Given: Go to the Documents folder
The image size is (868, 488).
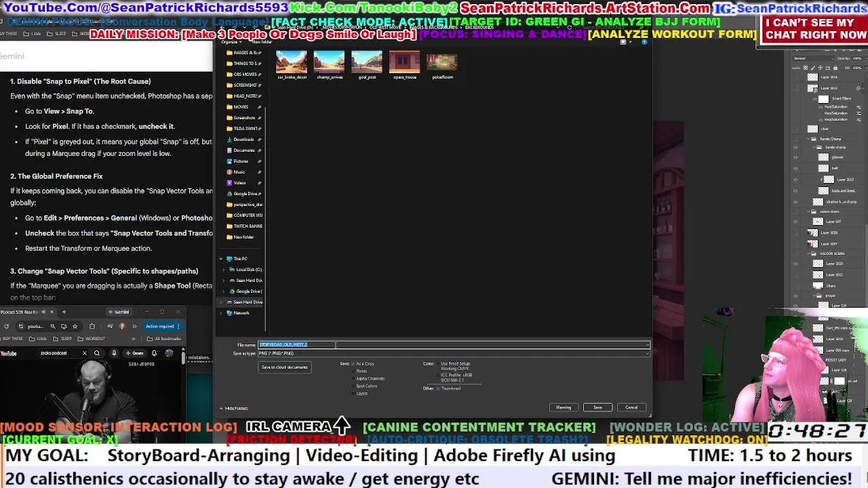Looking at the screenshot, I should pyautogui.click(x=243, y=150).
